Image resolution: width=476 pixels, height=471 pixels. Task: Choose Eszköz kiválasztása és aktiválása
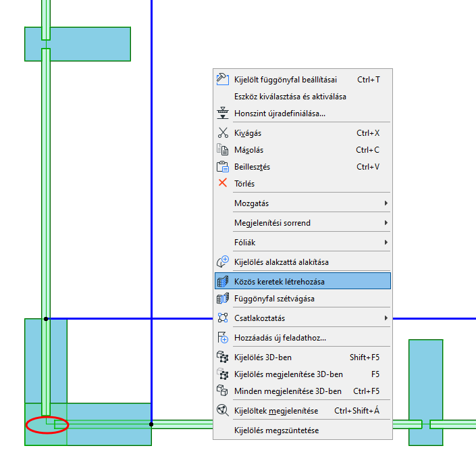coord(302,97)
